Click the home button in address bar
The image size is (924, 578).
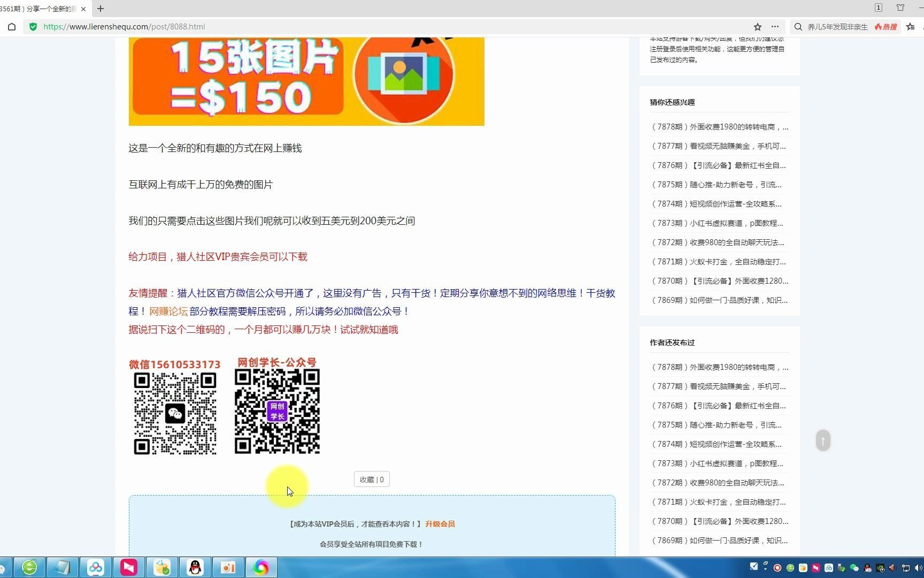pyautogui.click(x=12, y=27)
